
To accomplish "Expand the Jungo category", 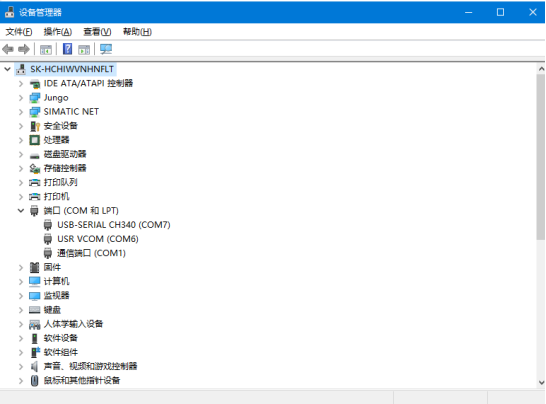I will click(x=21, y=98).
